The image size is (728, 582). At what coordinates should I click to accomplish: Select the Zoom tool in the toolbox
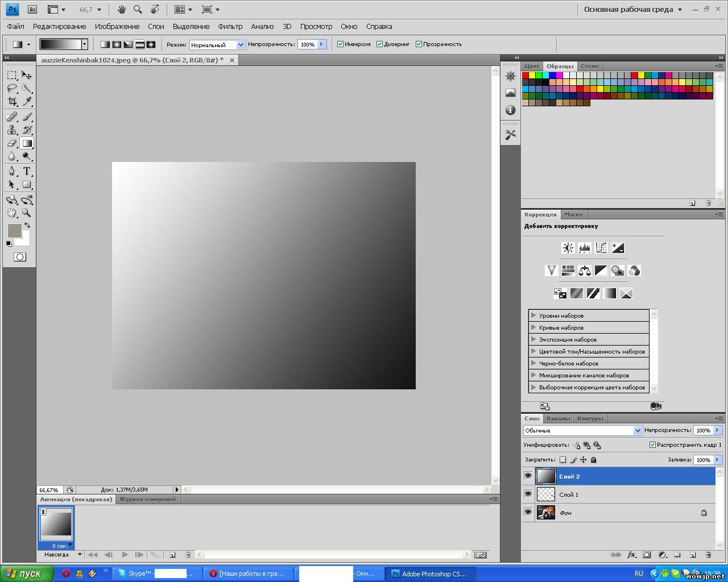click(27, 213)
